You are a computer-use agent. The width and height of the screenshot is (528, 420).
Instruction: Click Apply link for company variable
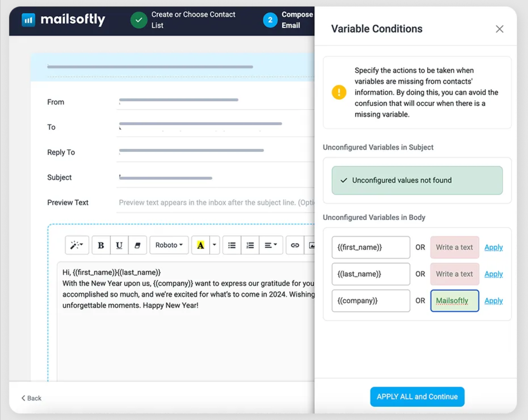[x=493, y=301]
